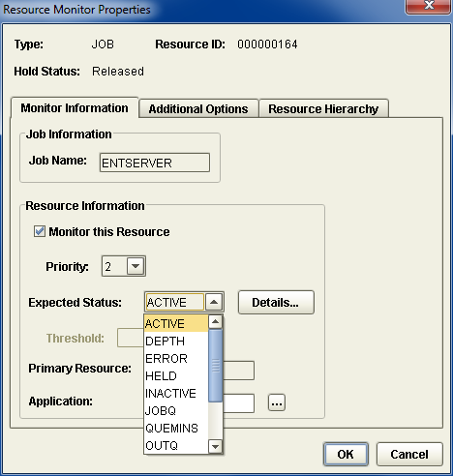This screenshot has width=453, height=476.
Task: Click the dropdown list scroll down arrow
Action: (215, 447)
